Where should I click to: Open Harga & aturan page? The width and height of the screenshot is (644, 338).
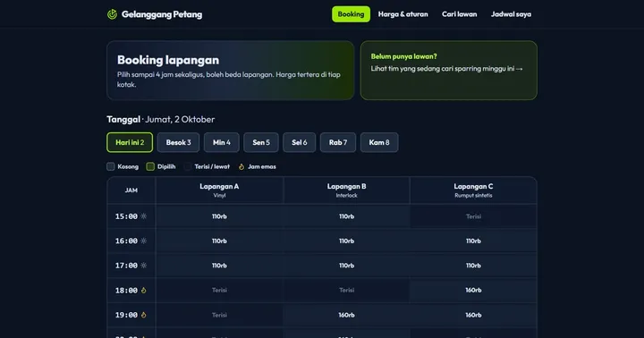pyautogui.click(x=402, y=14)
